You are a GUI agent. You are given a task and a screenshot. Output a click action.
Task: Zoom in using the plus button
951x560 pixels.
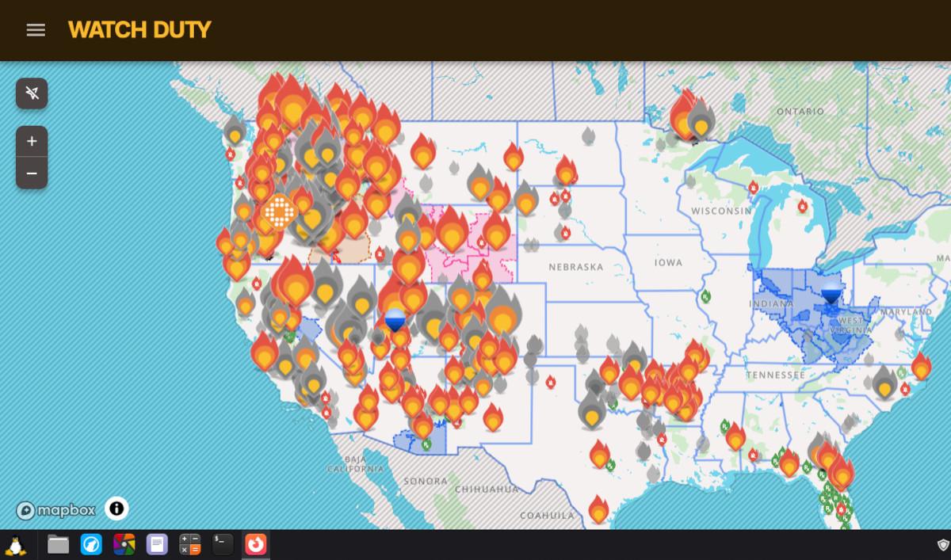[x=32, y=141]
